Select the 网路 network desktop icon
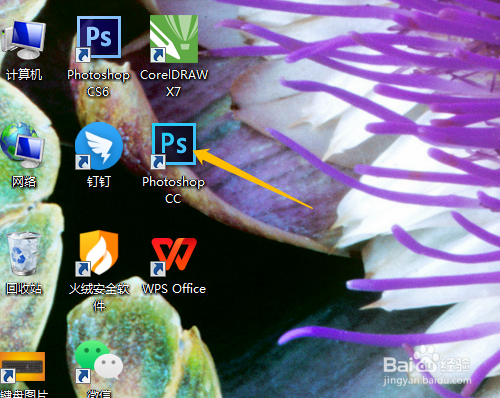This screenshot has height=398, width=500. [x=23, y=145]
